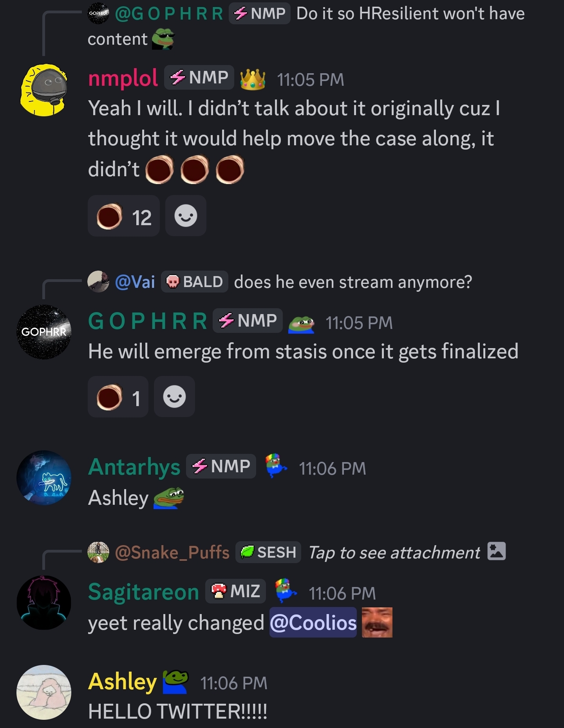Tap Sagitareon's dark anime avatar
The width and height of the screenshot is (564, 728).
tap(43, 603)
